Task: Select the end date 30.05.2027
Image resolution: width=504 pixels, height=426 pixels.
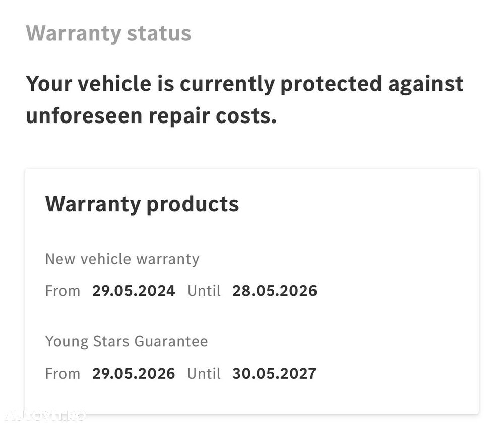Action: pyautogui.click(x=274, y=374)
